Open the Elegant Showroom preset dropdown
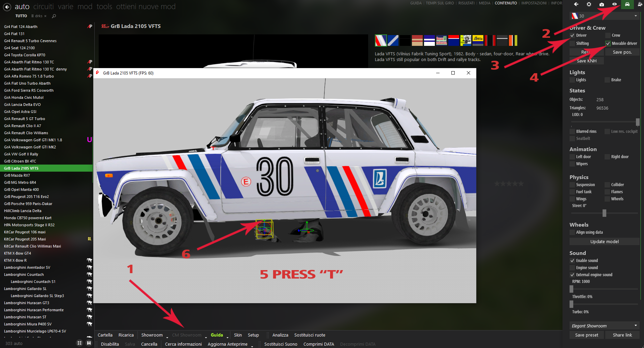Screen dimensions: 644x348 (604, 326)
